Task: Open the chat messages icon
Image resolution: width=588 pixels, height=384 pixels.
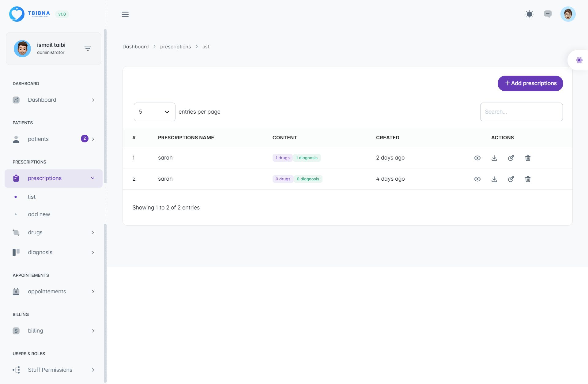Action: point(548,14)
